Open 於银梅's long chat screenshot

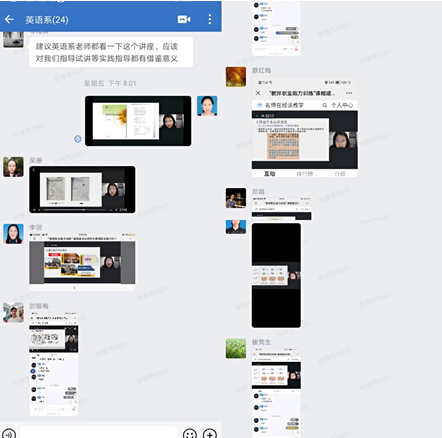click(x=54, y=364)
